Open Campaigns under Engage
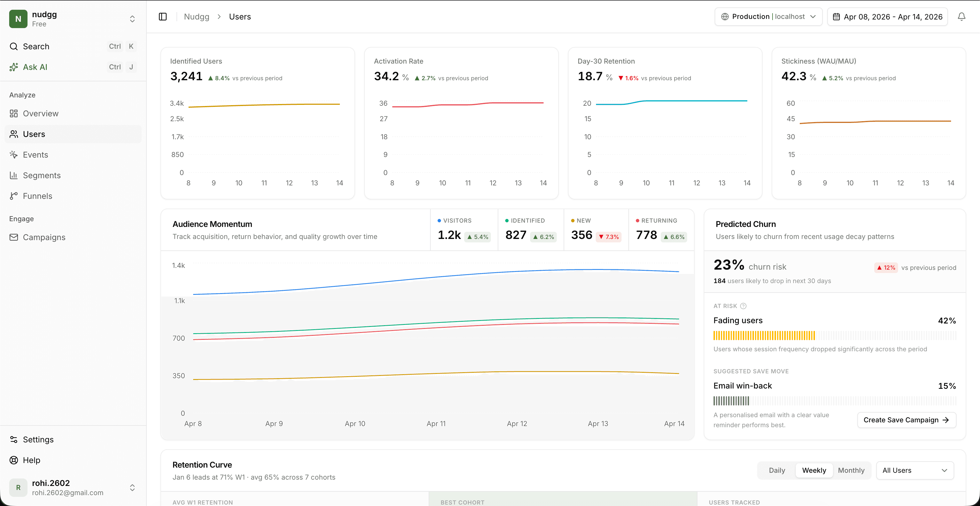Viewport: 980px width, 506px height. [x=73, y=237]
